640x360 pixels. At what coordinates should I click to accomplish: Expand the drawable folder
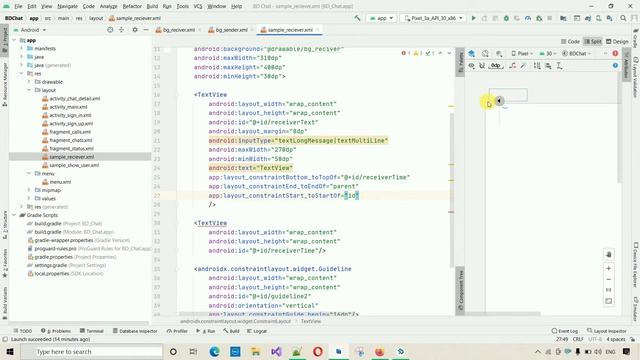[29, 82]
